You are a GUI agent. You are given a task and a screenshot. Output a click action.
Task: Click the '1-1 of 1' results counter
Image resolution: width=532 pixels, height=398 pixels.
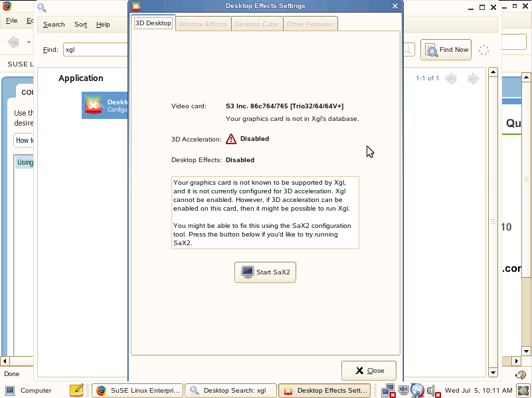428,78
